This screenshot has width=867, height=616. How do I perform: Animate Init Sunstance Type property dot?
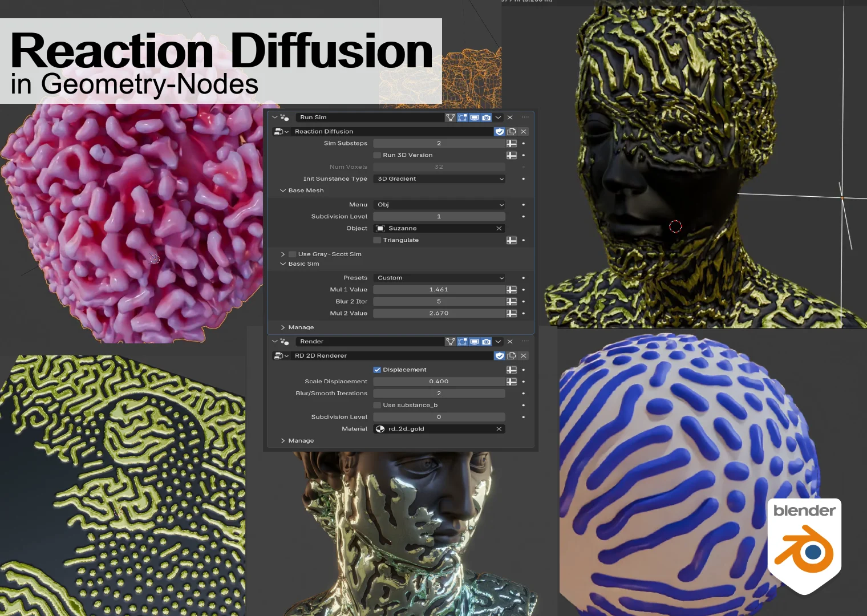coord(524,179)
